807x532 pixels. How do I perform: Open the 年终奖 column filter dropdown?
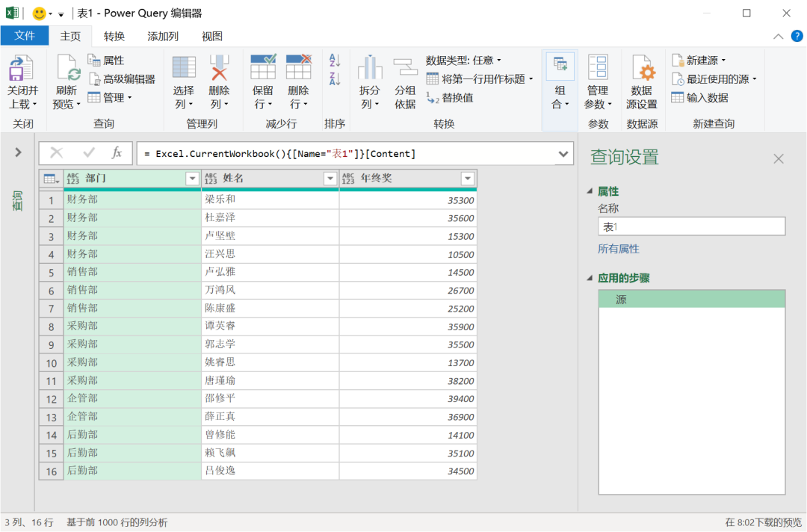pos(468,179)
